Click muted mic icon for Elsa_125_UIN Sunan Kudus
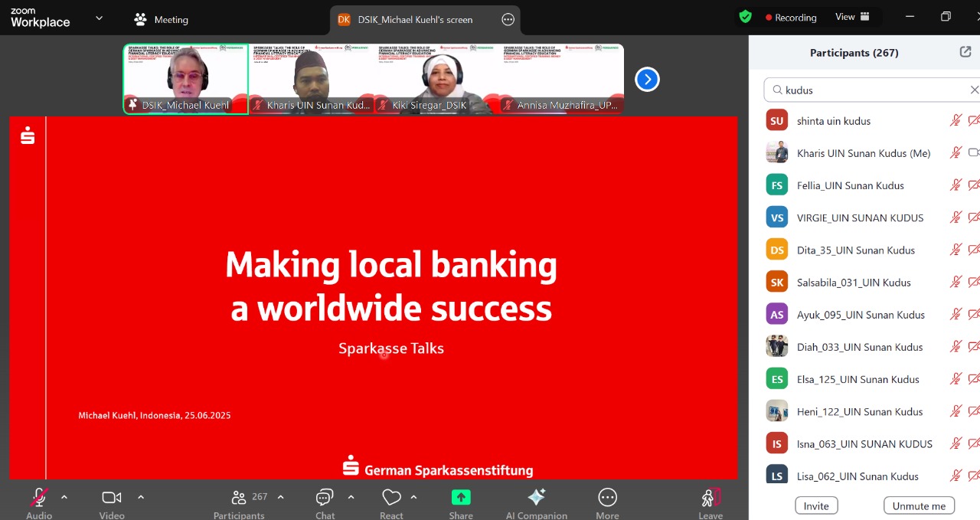Screen dimensions: 980x520 coord(955,378)
